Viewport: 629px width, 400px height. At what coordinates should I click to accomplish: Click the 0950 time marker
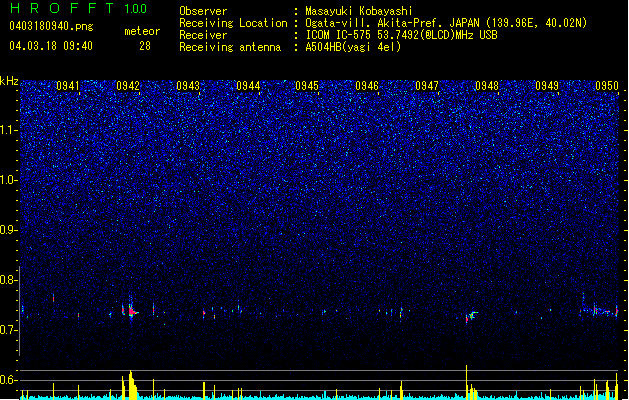(607, 86)
